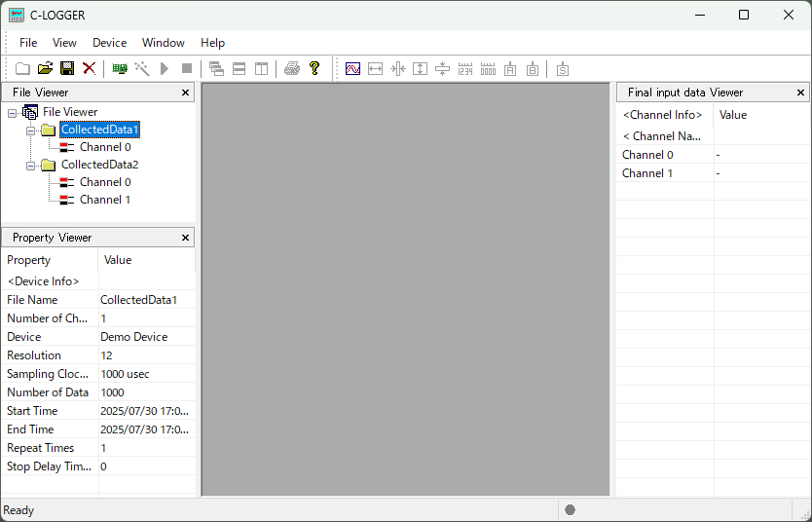812x522 pixels.
Task: Save data using the floppy disk icon
Action: click(x=67, y=68)
